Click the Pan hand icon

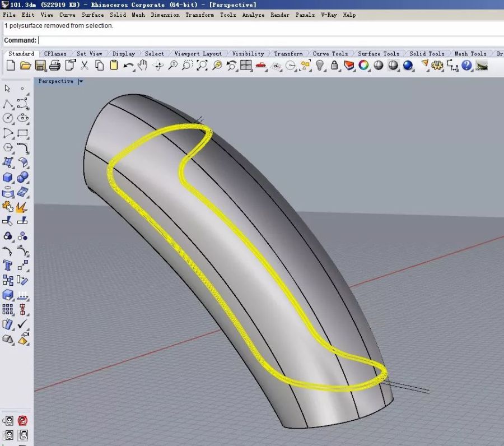pos(143,66)
